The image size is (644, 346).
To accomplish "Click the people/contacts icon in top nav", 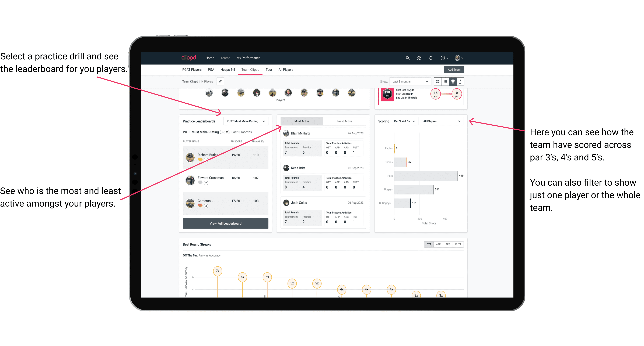I will [x=419, y=58].
